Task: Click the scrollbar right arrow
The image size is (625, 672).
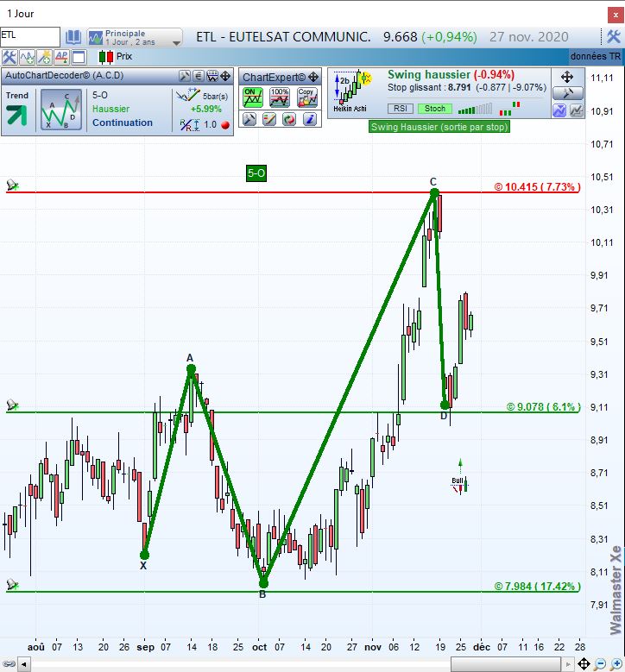Action: (568, 665)
